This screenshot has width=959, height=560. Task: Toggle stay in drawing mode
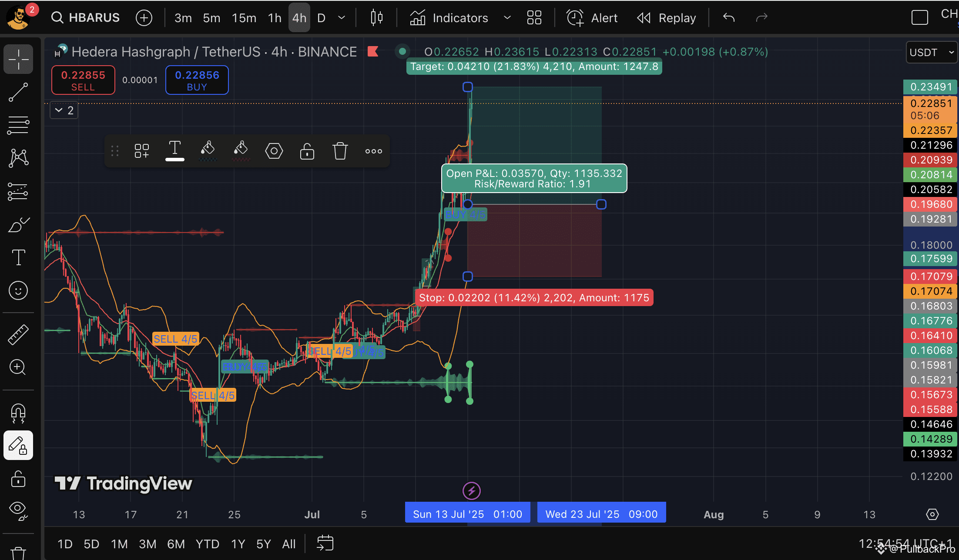coord(18,445)
